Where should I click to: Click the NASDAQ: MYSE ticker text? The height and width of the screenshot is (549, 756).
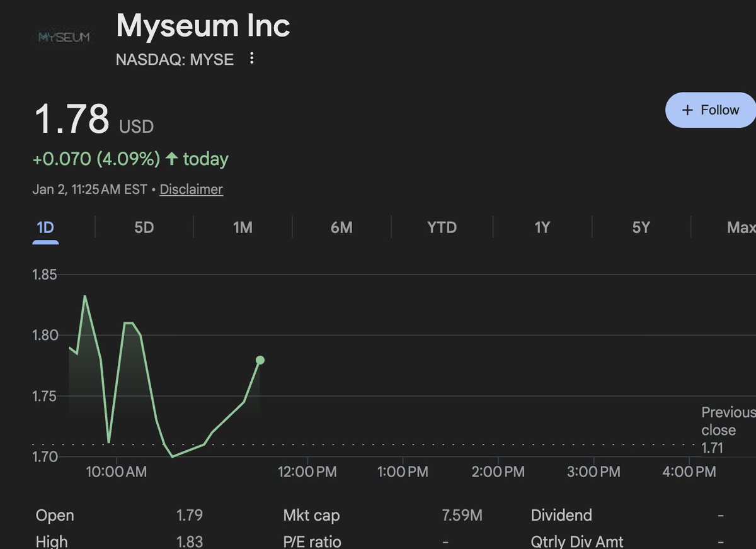(x=175, y=60)
